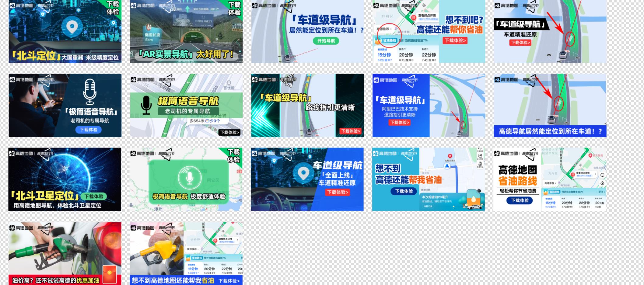Select the 居然能定位到所在车道 banner with 开始导航
Screen dimensions: 644x285
click(x=307, y=31)
